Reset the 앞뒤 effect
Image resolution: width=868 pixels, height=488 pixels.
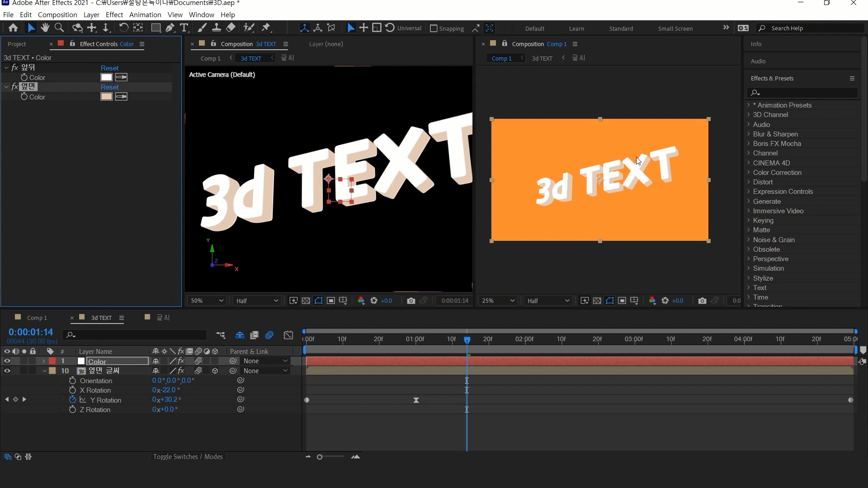click(x=109, y=68)
